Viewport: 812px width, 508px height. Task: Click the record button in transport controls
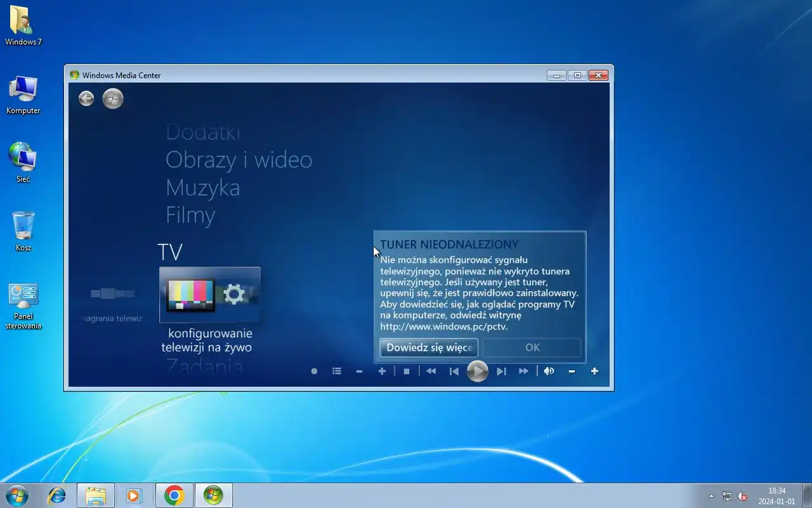click(x=314, y=371)
